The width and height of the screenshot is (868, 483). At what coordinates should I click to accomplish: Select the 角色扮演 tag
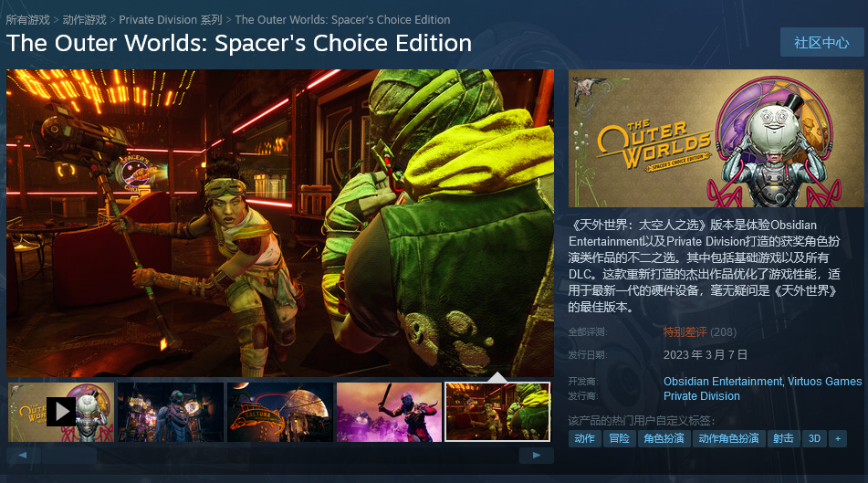click(664, 438)
